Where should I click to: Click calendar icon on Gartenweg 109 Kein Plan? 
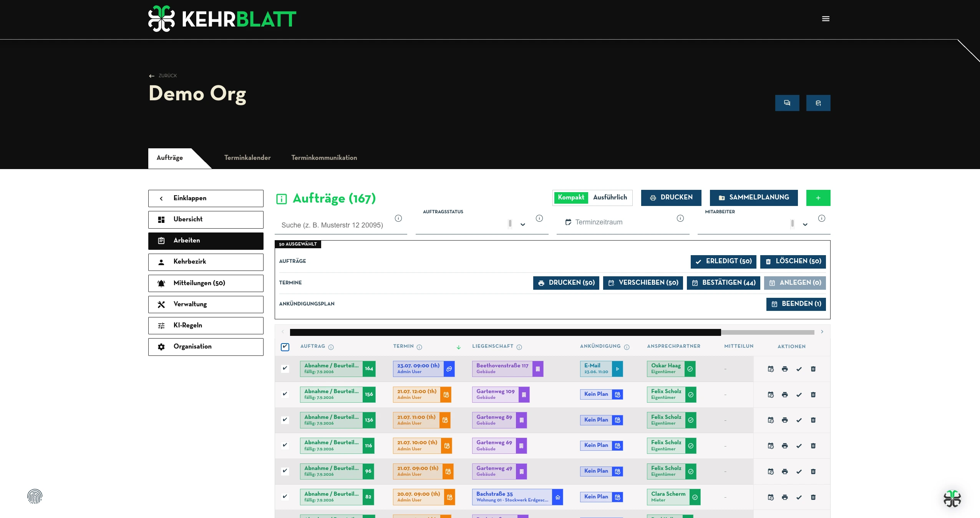point(617,395)
